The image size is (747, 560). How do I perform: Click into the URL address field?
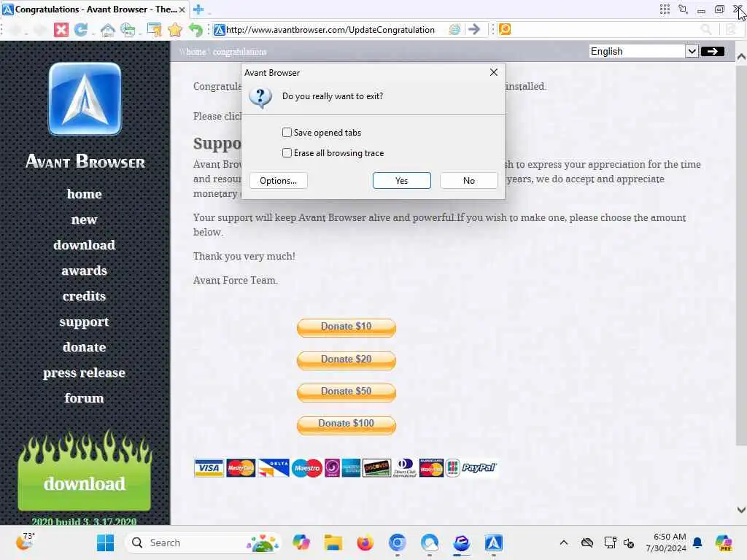pyautogui.click(x=330, y=29)
